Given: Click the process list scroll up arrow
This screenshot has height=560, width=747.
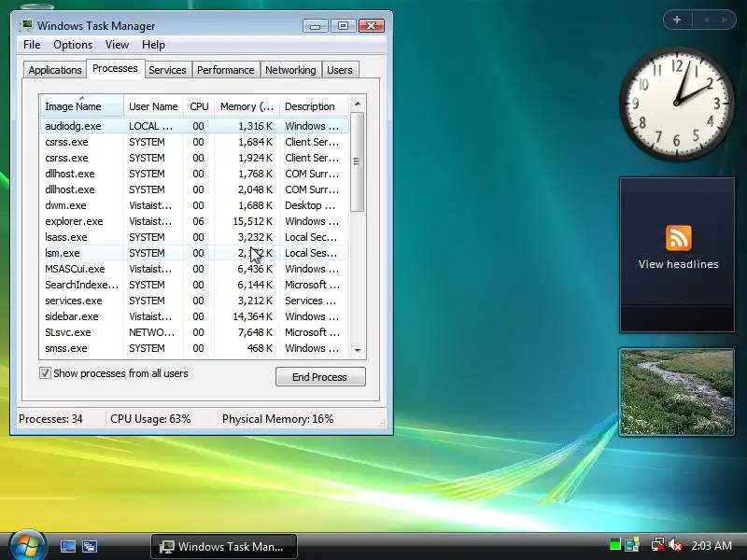Looking at the screenshot, I should click(358, 104).
